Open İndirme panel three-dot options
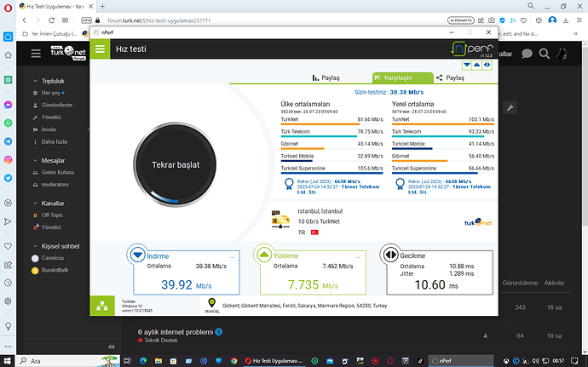 point(232,257)
